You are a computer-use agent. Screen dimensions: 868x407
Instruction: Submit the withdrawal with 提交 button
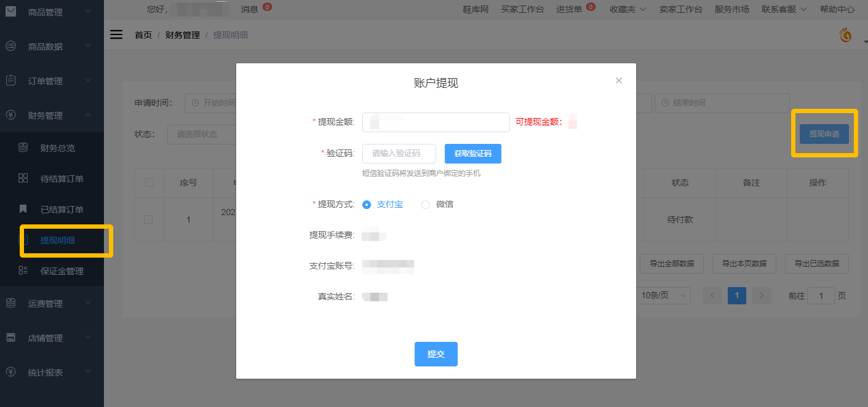[436, 354]
